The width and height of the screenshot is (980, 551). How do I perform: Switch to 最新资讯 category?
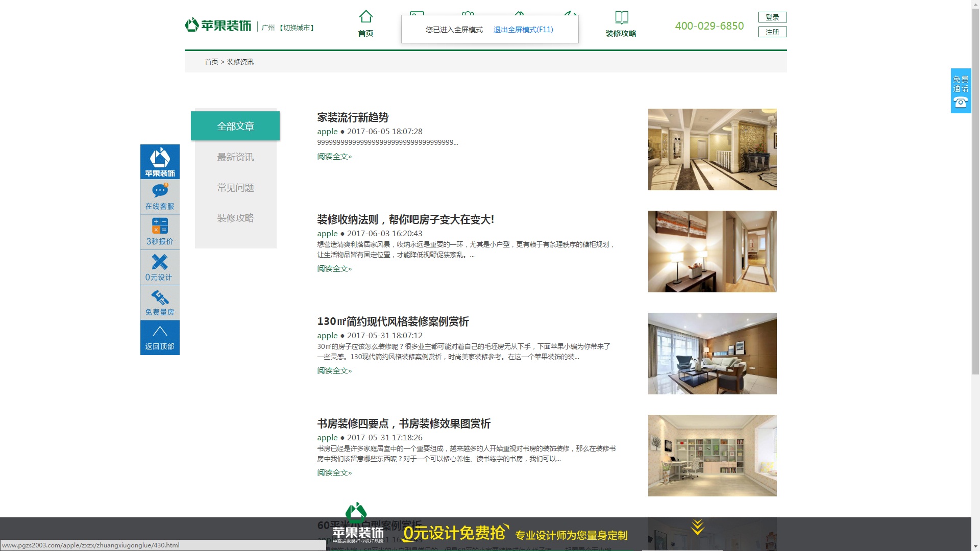click(235, 157)
